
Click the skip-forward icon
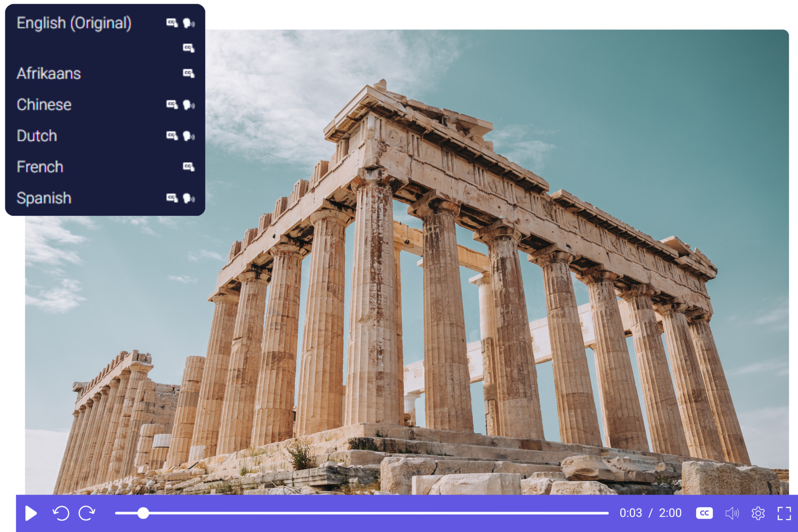pyautogui.click(x=87, y=513)
